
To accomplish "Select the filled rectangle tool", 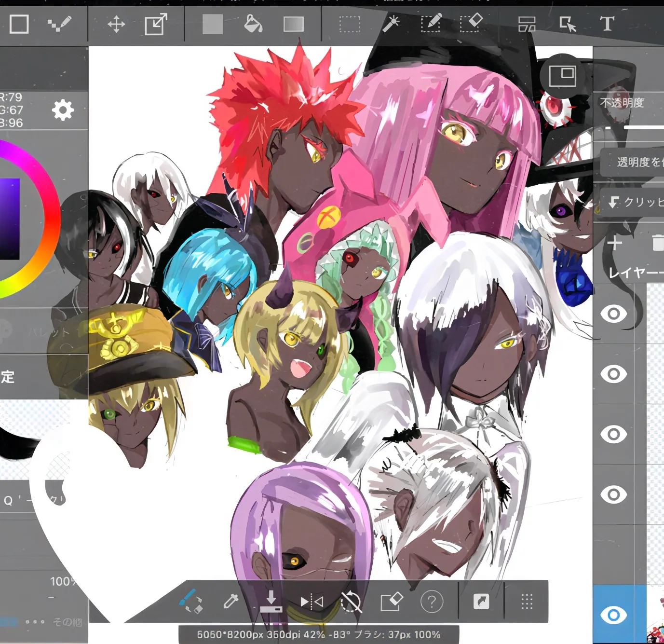I will click(x=213, y=24).
